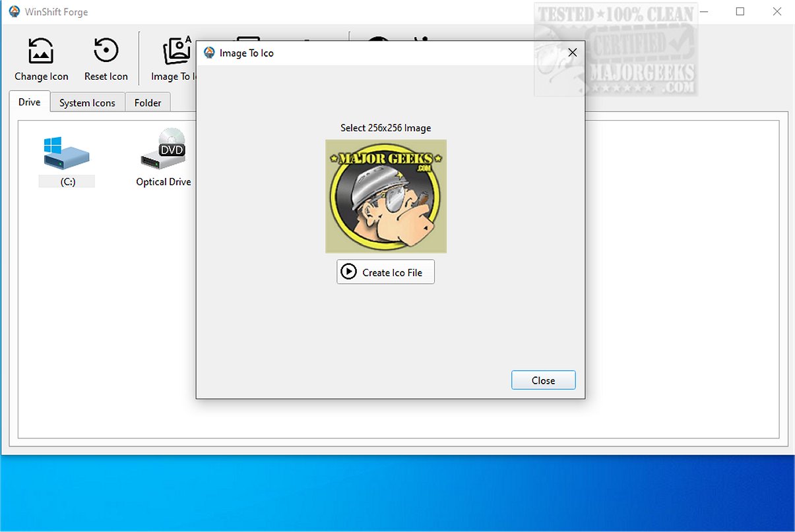This screenshot has height=532, width=795.
Task: Click the Close button in the dialog
Action: (544, 380)
